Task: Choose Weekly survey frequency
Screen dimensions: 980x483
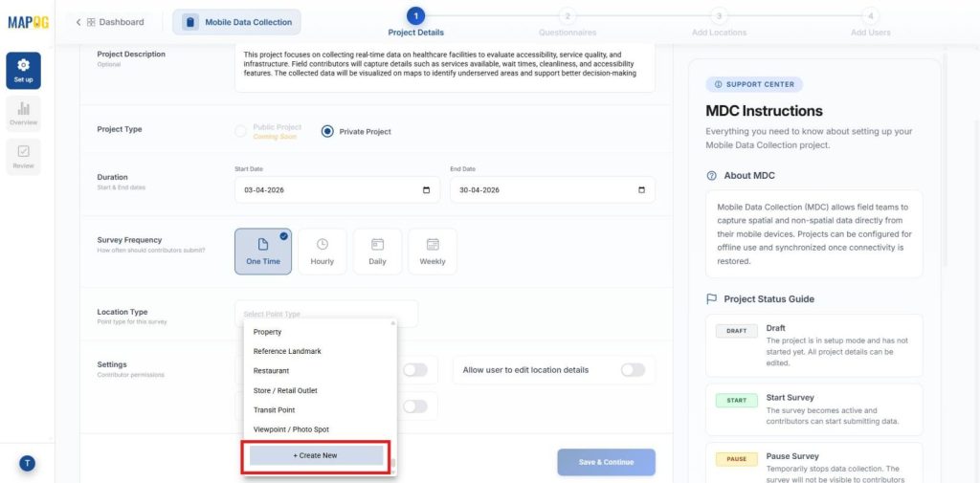Action: click(433, 252)
